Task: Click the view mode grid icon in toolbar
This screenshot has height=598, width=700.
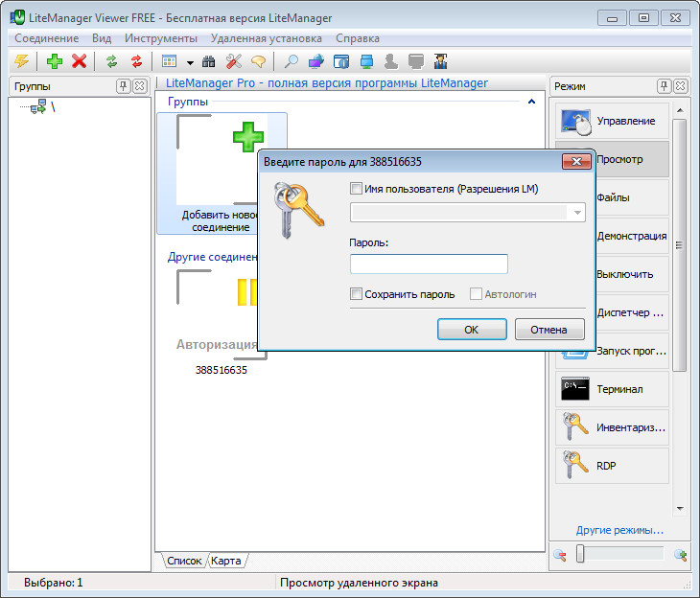Action: [x=169, y=61]
